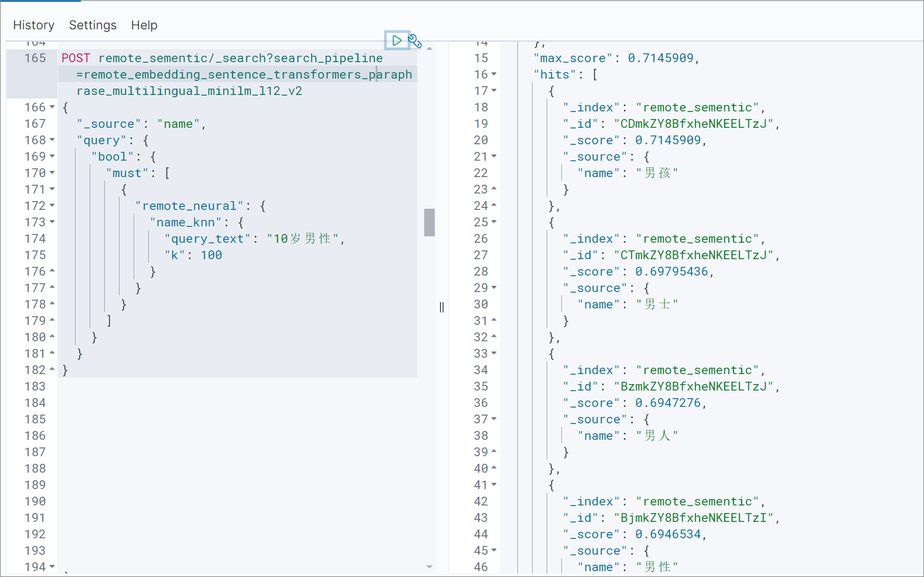Collapse the first hit object at output line 17

(494, 91)
